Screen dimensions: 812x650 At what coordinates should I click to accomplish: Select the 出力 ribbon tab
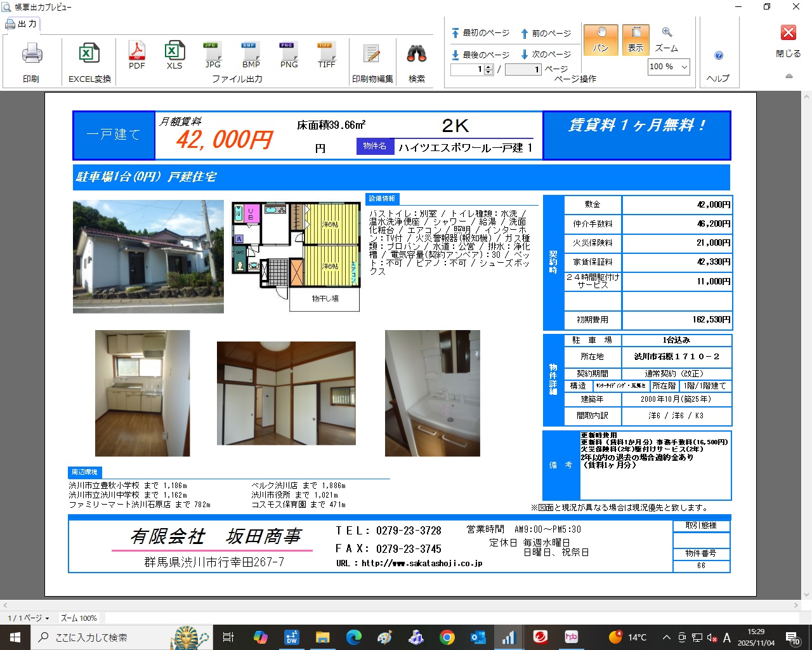(x=22, y=24)
